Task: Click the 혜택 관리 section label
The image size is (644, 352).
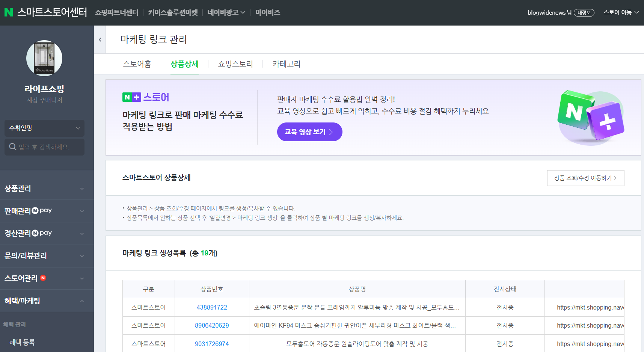Action: (15, 324)
